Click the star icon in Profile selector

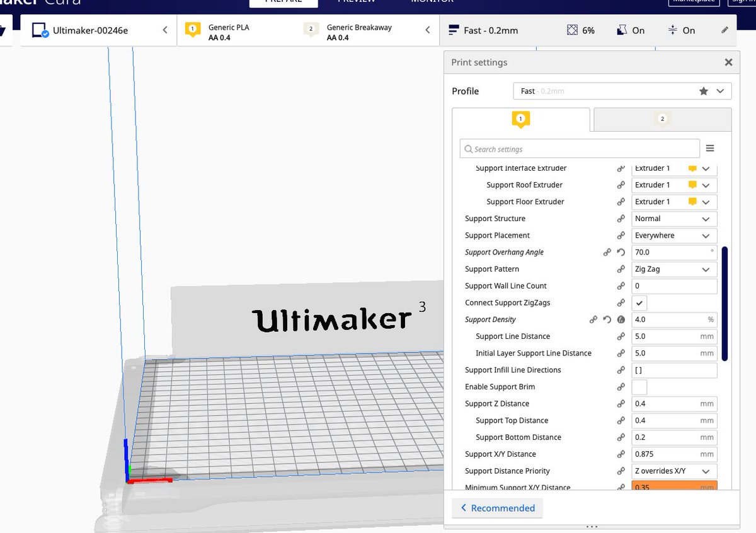point(704,91)
